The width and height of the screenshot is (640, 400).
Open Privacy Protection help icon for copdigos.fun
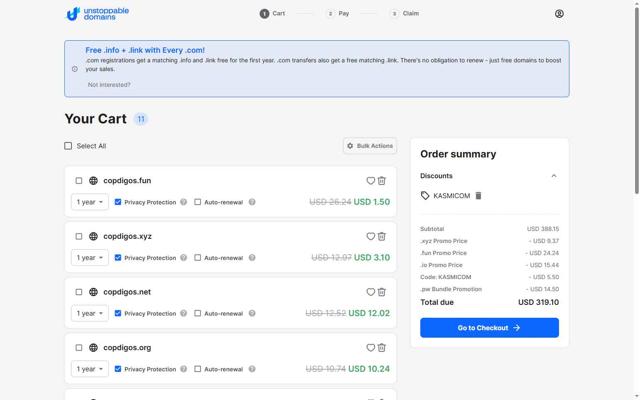point(184,202)
